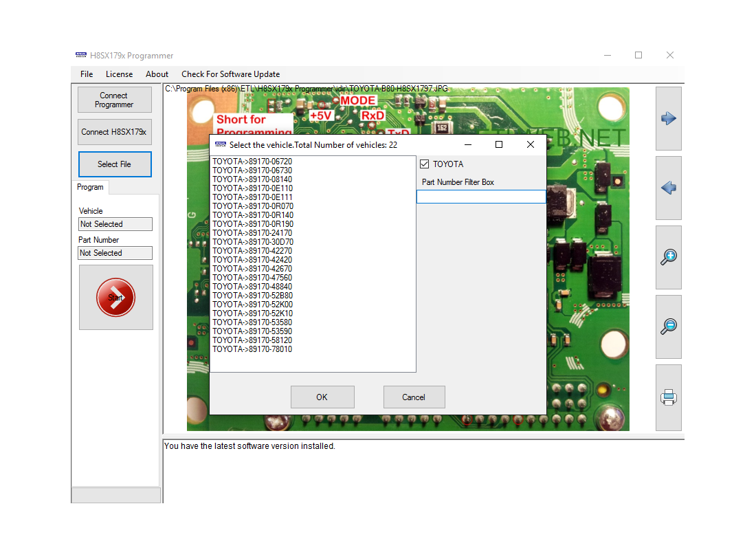Close the H8SX179x Programmer window

click(669, 55)
